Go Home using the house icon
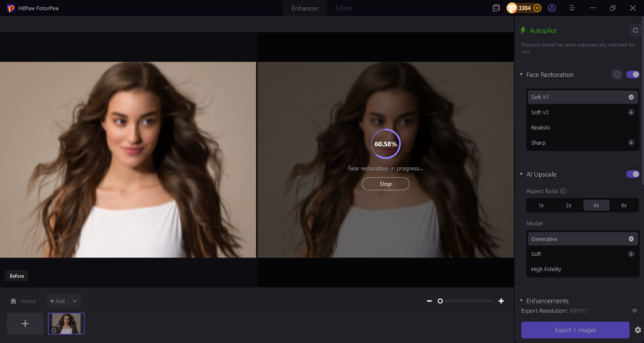Image resolution: width=644 pixels, height=343 pixels. (x=13, y=301)
